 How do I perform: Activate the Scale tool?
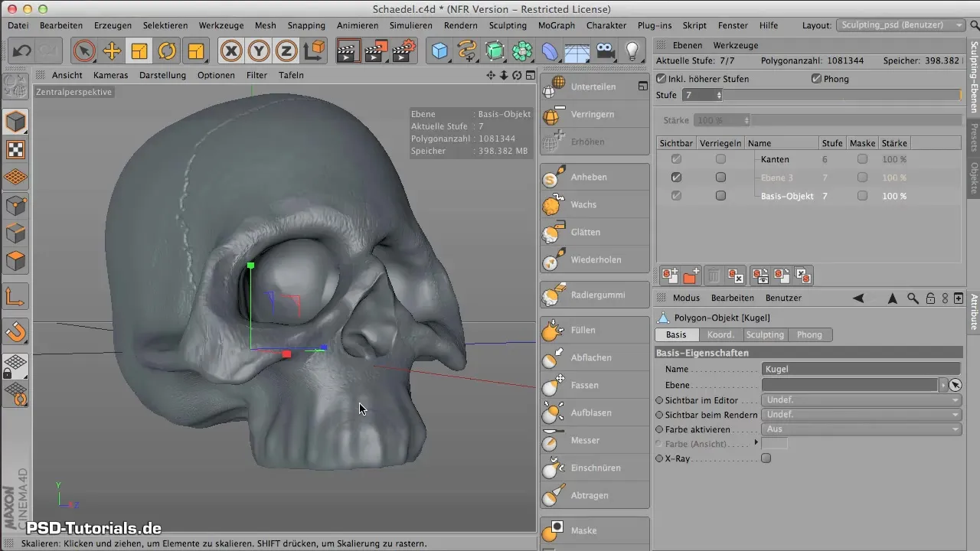[x=139, y=51]
